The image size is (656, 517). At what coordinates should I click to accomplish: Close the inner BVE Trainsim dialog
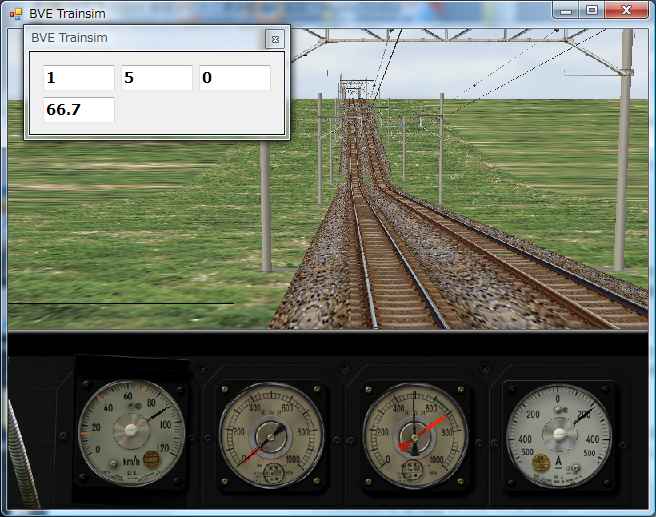pos(275,39)
